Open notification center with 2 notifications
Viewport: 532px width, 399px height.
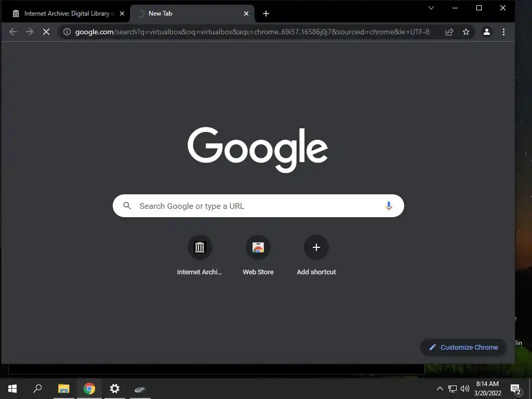tap(516, 389)
